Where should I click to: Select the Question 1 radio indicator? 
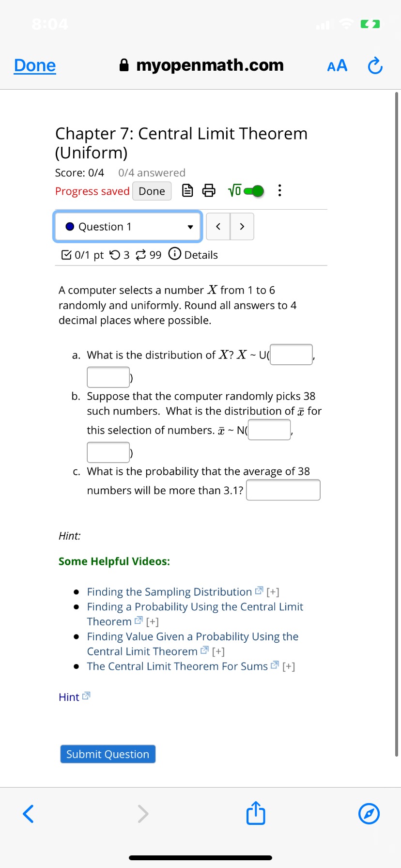[x=70, y=226]
